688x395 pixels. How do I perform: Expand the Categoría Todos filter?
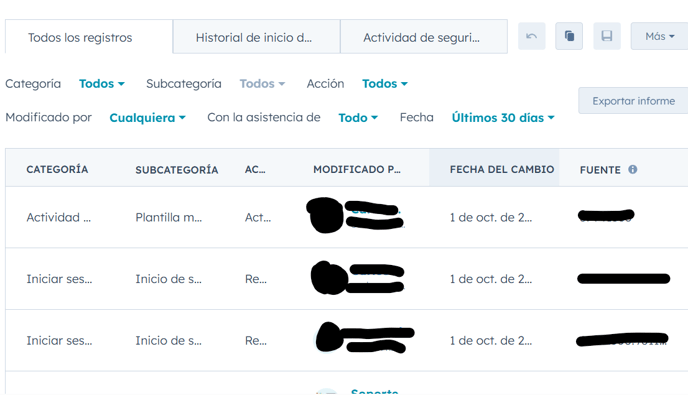pos(102,83)
